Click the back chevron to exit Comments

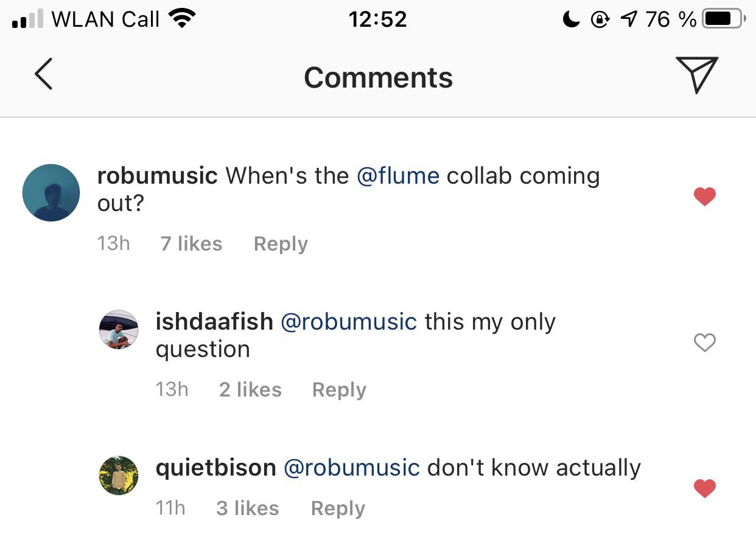click(x=43, y=74)
